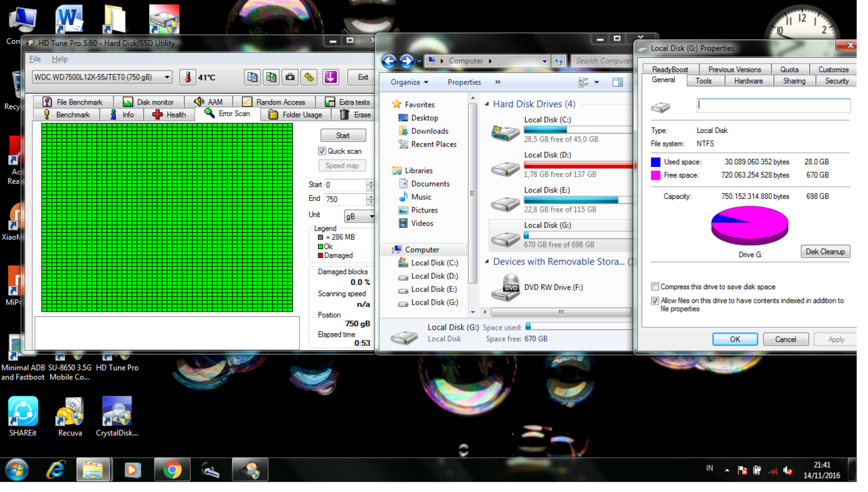Switch to the Benchmark tab
Viewport: 868px width, 492px height.
click(x=66, y=115)
